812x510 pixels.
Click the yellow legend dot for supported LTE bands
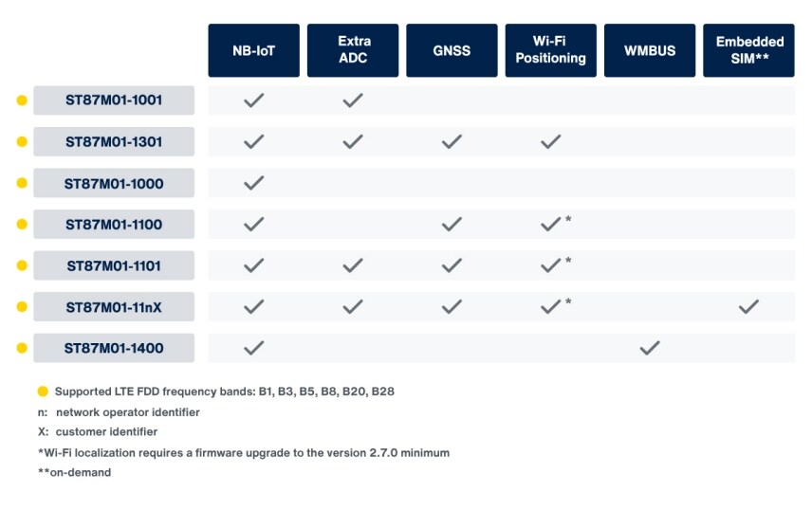click(43, 391)
